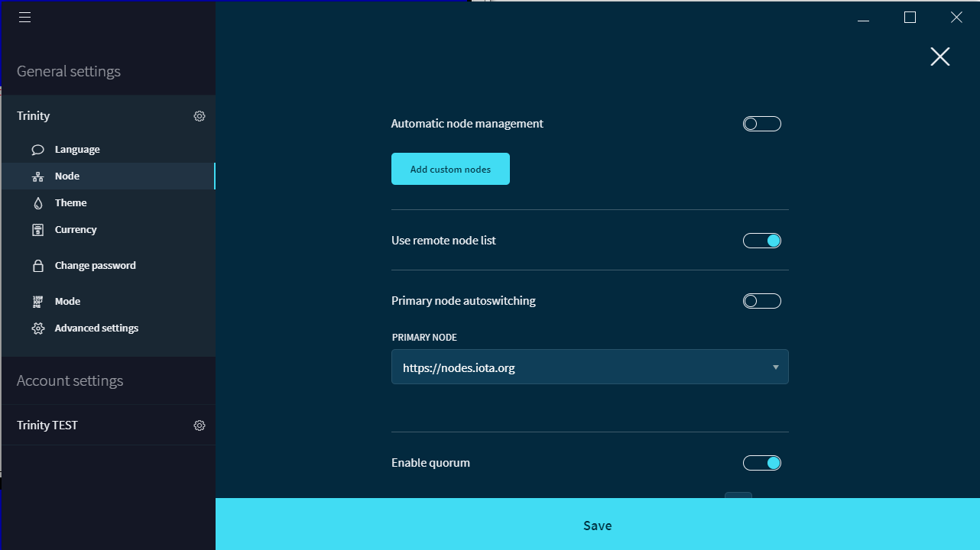This screenshot has width=980, height=550.
Task: Click the Add custom nodes button
Action: (x=449, y=168)
